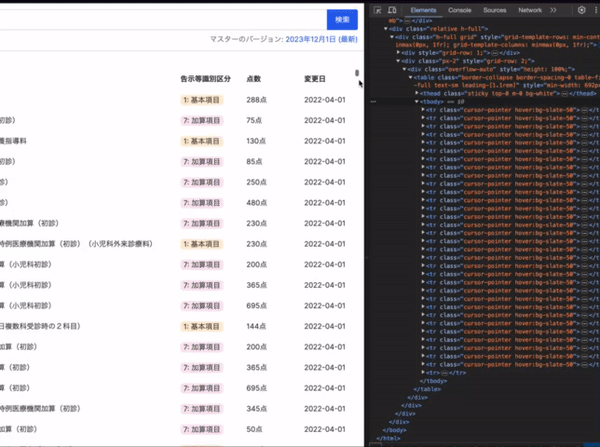Click the row name 日複数科受診時の２科目

pyautogui.click(x=40, y=326)
